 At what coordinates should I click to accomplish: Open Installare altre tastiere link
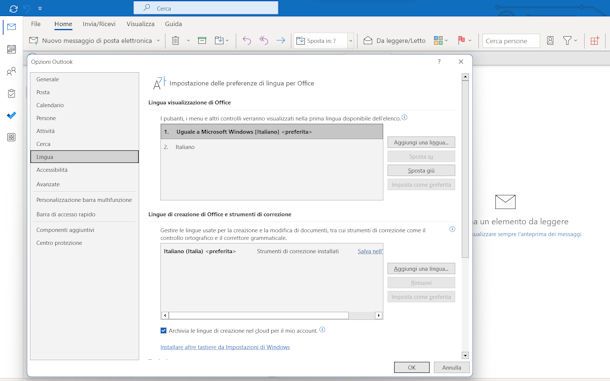coord(225,347)
